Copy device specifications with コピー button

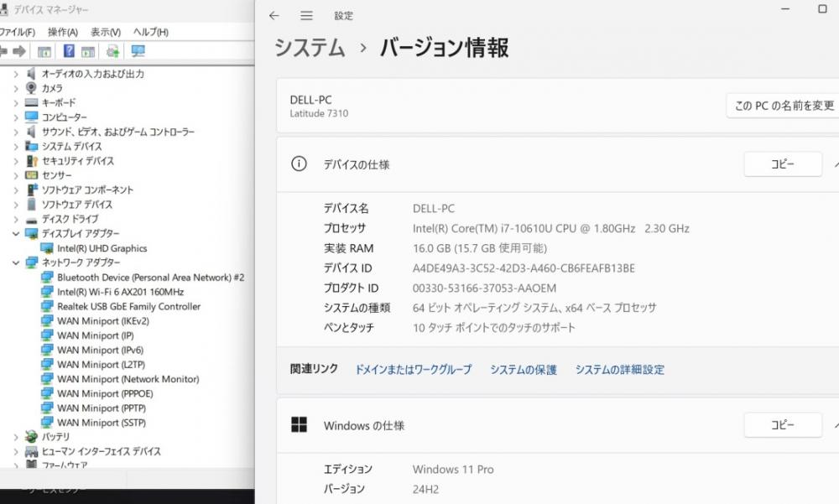click(783, 164)
